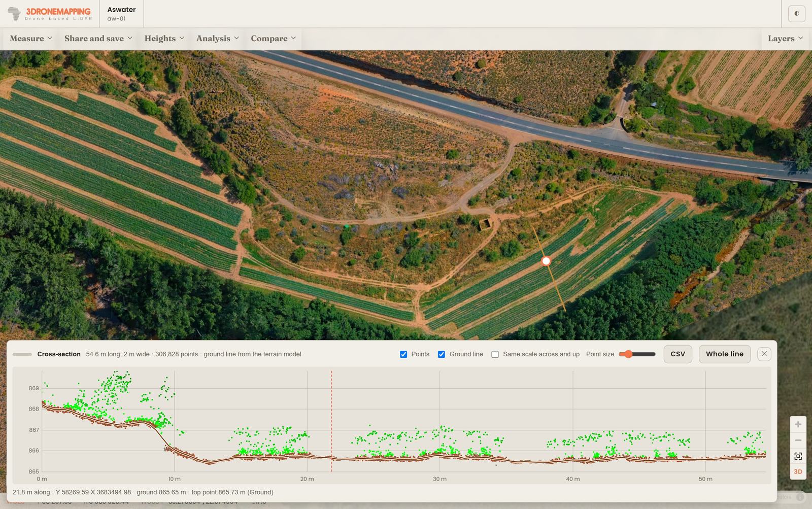Click the ground 865.65 m readout text

[x=161, y=492]
